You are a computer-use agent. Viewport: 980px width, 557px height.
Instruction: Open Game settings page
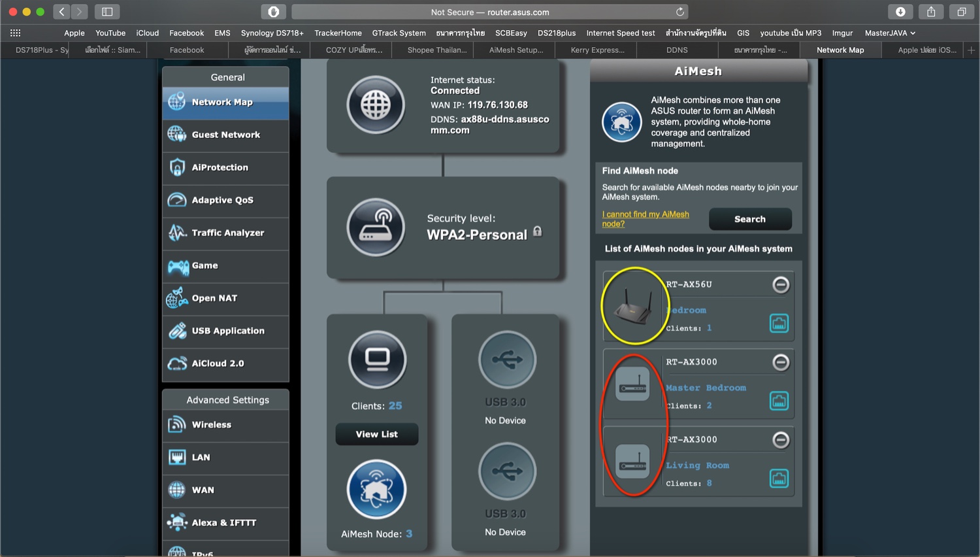click(225, 266)
